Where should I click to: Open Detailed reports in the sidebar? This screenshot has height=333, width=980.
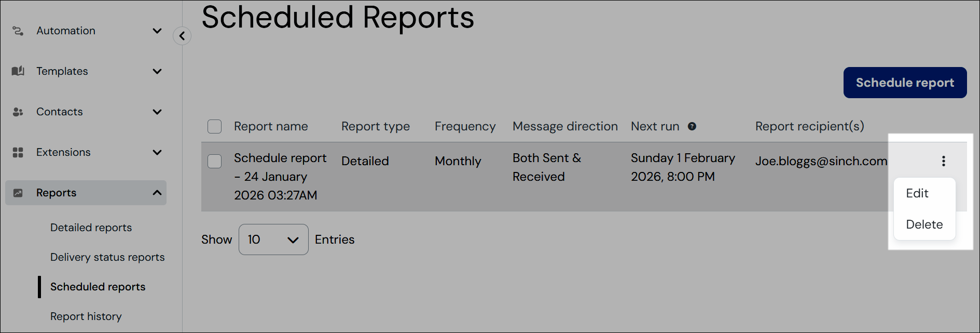pos(91,228)
